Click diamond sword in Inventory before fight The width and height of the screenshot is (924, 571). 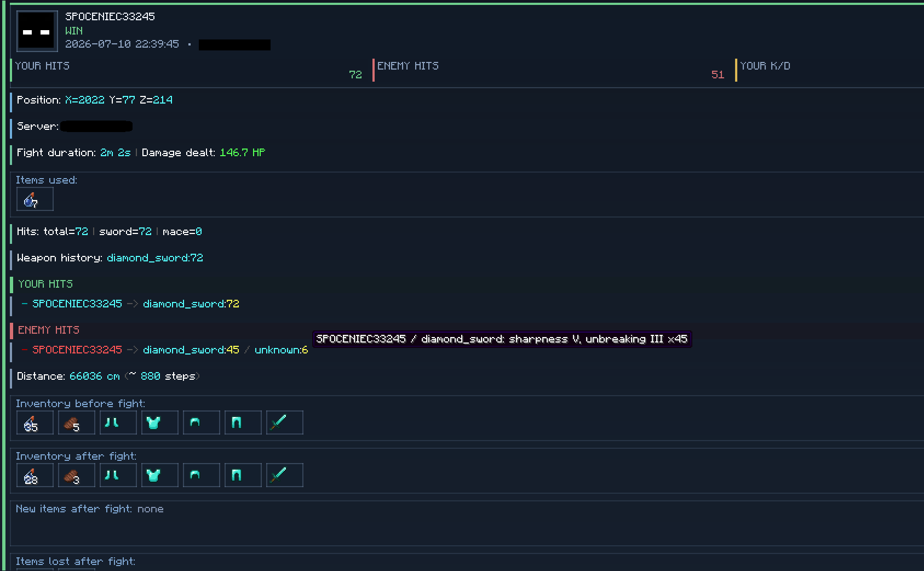click(285, 422)
